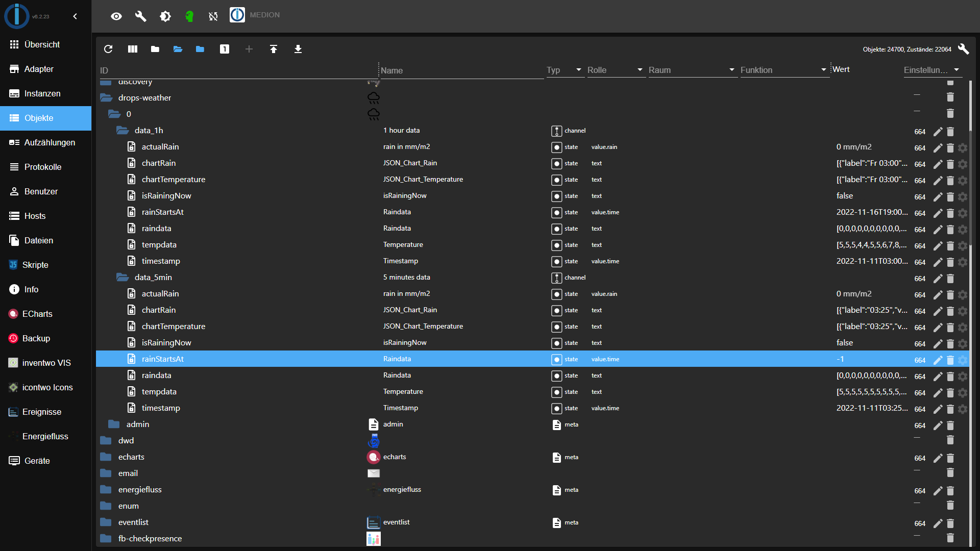Expand the dwd folder
This screenshot has height=551, width=980.
(x=106, y=441)
